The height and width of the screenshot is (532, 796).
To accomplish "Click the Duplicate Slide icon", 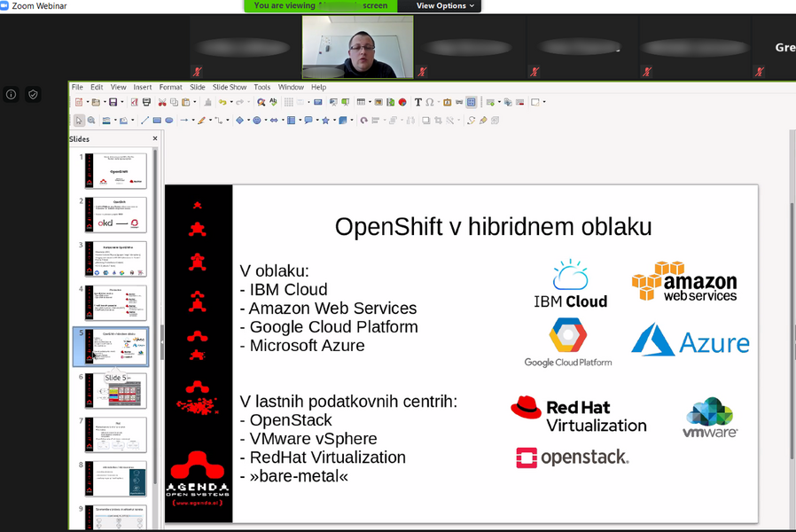I will click(x=508, y=102).
